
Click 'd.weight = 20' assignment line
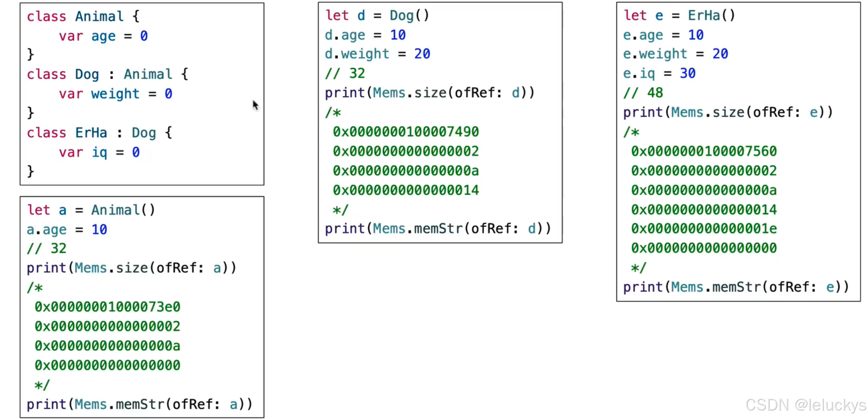pos(377,54)
